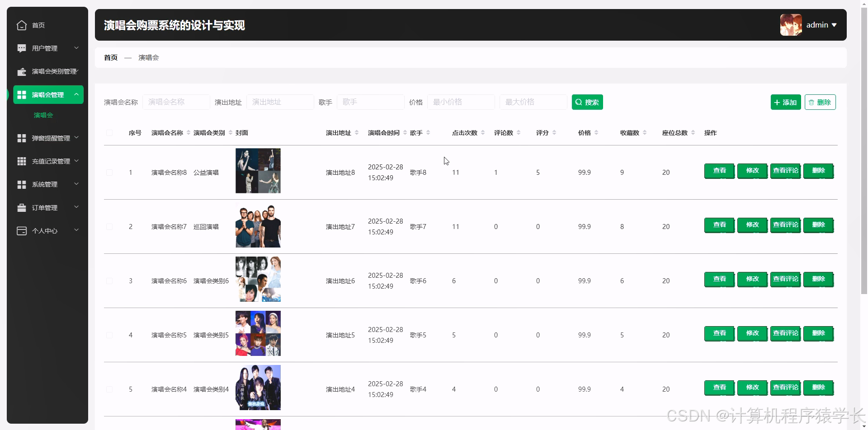Open cover thumbnail for 演唱会名称7

(258, 225)
